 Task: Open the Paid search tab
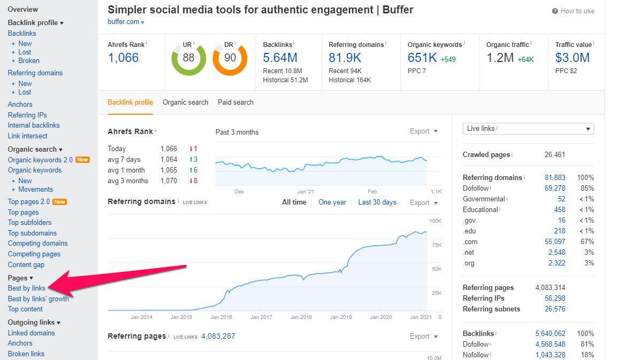(236, 103)
